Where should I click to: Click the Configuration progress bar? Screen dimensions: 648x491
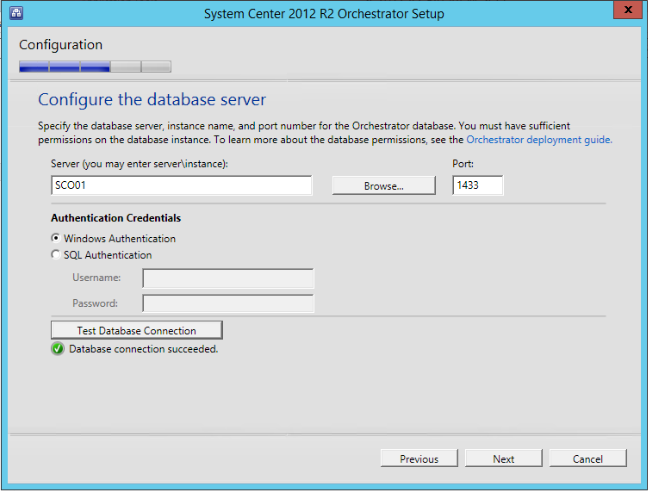coord(95,67)
